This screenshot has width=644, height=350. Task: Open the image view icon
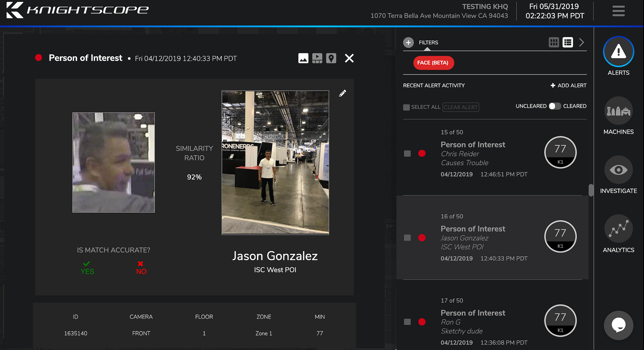point(303,58)
